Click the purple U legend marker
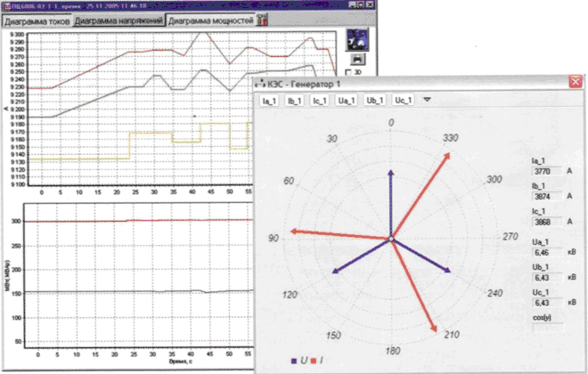Screen dimensions: 588x374 [295, 360]
